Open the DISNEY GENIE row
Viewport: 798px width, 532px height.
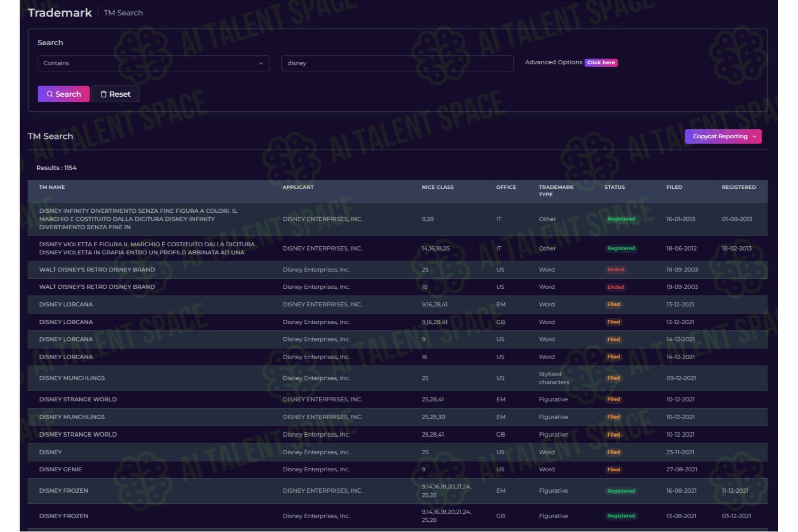(397, 470)
